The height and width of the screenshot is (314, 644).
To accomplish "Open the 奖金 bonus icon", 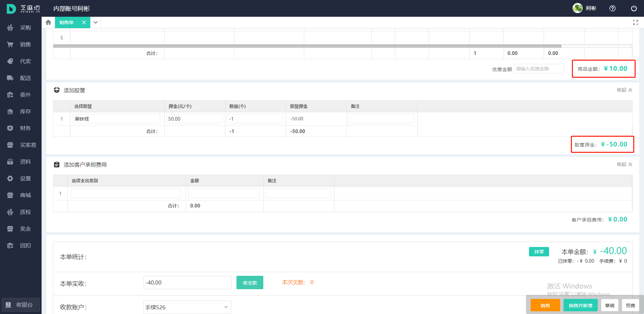I will [10, 229].
